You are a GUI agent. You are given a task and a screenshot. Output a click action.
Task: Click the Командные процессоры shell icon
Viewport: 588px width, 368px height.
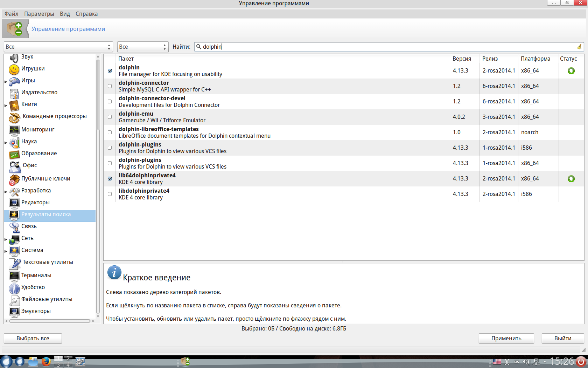pos(14,117)
